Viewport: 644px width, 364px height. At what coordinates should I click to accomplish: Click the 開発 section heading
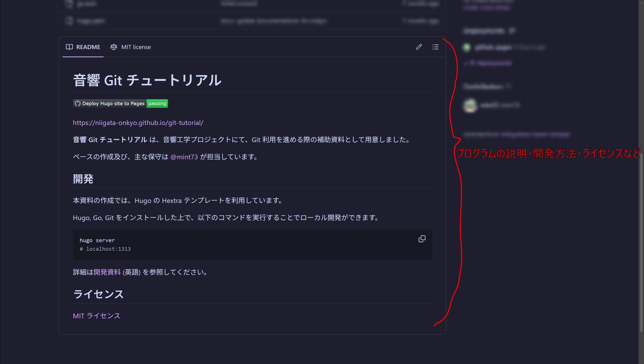[83, 179]
